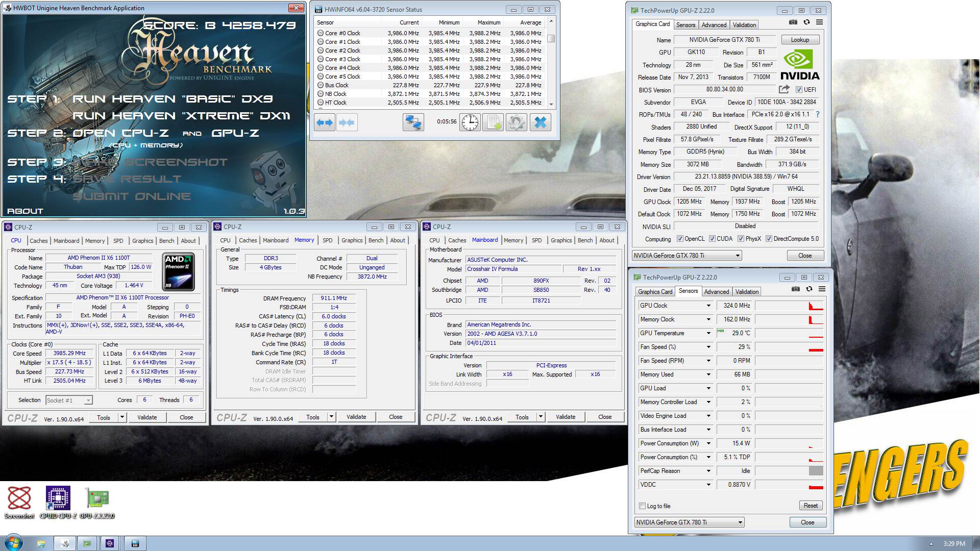Toggle the CUDA checkbox
Screen dimensions: 980x551
point(712,239)
